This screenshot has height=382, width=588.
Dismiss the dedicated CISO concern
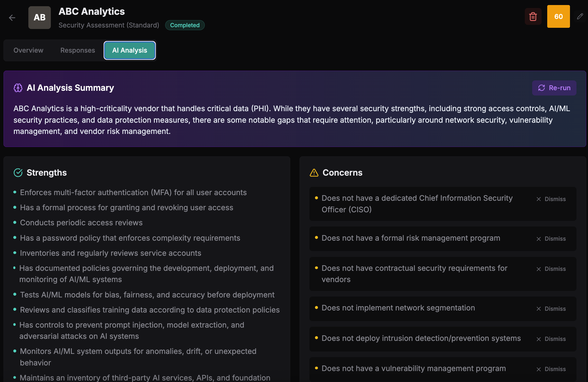click(x=551, y=199)
